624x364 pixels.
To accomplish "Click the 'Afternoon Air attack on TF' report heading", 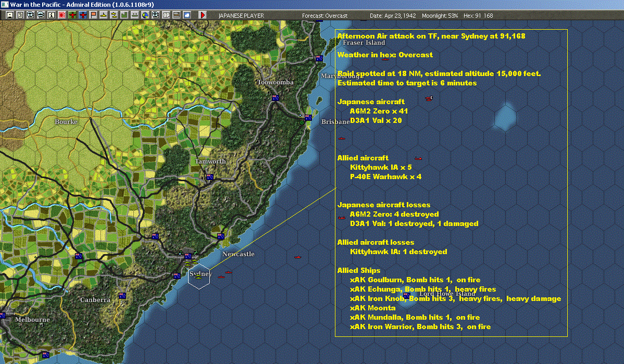I will pyautogui.click(x=431, y=36).
